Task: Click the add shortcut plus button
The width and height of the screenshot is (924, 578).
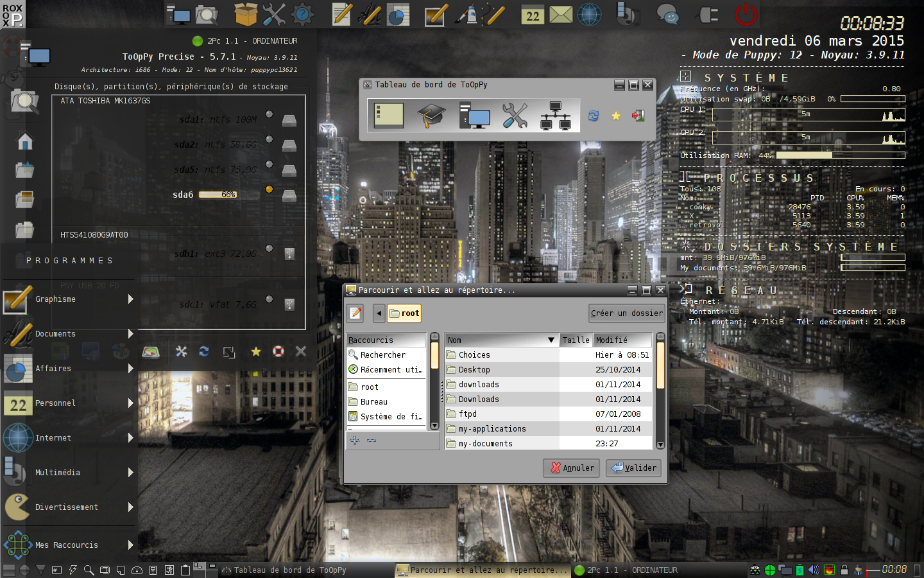Action: [355, 441]
